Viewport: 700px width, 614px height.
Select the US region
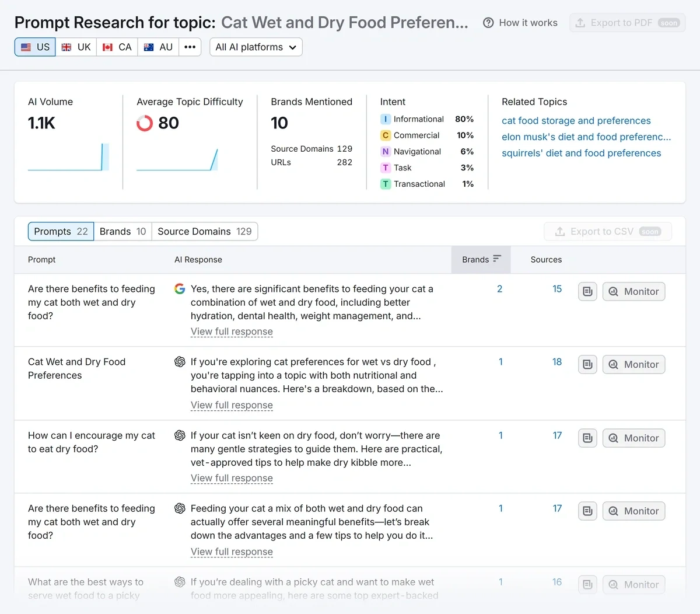click(x=34, y=47)
